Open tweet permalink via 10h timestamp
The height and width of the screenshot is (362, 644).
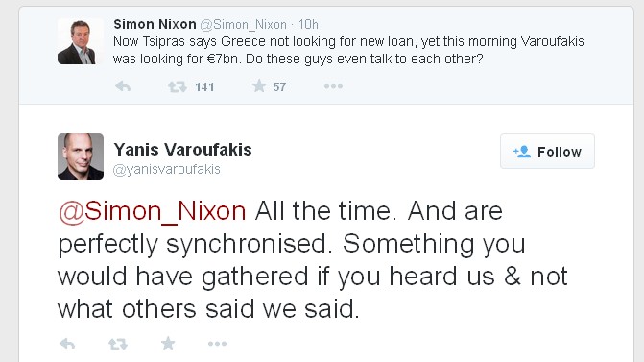click(x=308, y=25)
